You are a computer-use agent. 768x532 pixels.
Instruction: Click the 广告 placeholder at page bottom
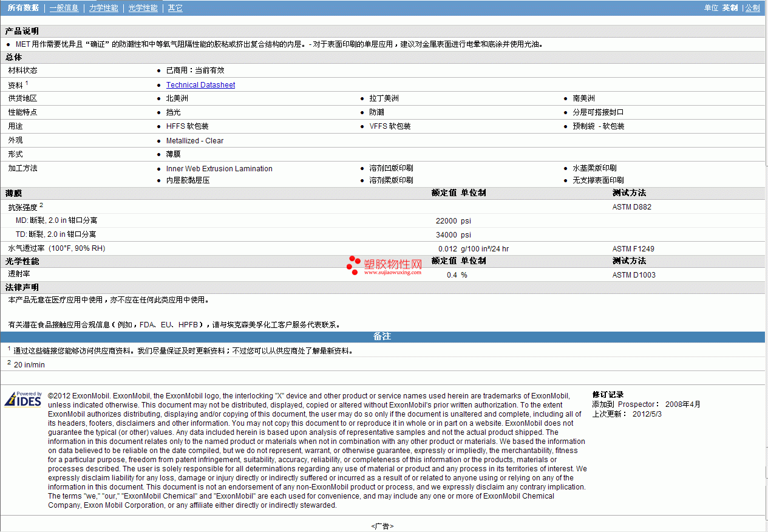[x=382, y=527]
